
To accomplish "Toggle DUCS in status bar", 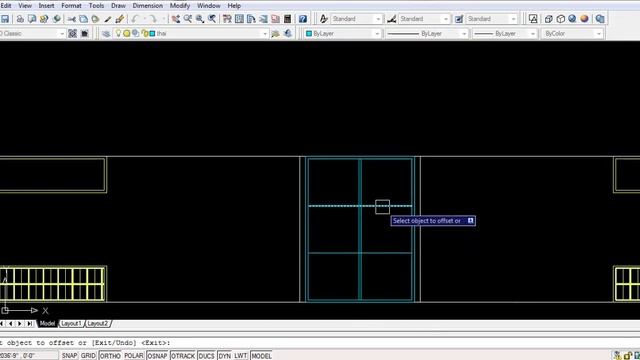I will (x=206, y=356).
